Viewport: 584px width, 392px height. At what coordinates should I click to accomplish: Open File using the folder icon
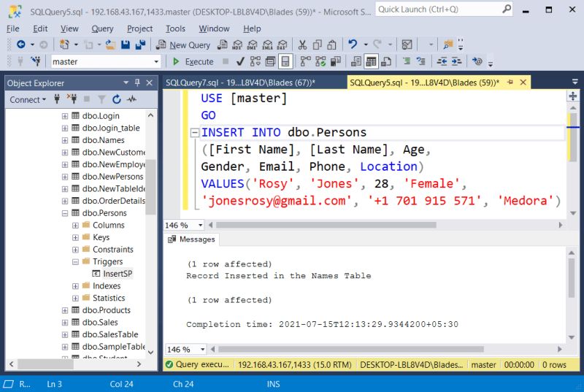[x=110, y=45]
